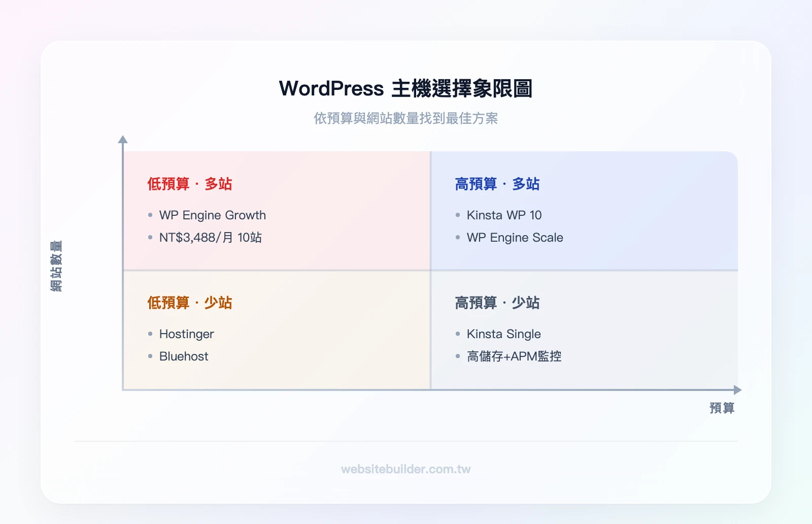Click the subtitle 依預算與網站數量找到最佳方案

tap(405, 118)
